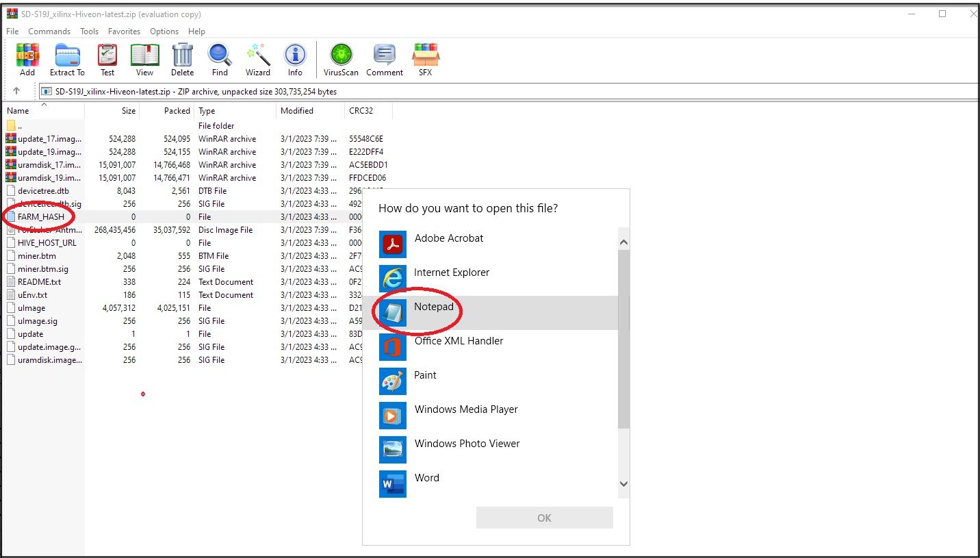This screenshot has height=558, width=980.
Task: Show archive Info
Action: 295,60
